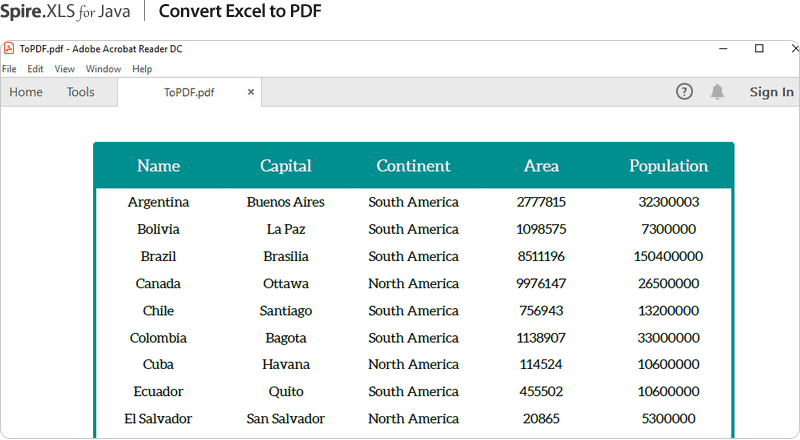Click the Population column header
This screenshot has height=440, width=800.
(668, 166)
